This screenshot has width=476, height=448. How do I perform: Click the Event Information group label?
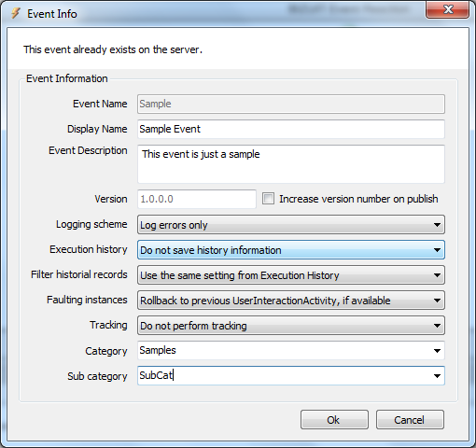[x=67, y=78]
